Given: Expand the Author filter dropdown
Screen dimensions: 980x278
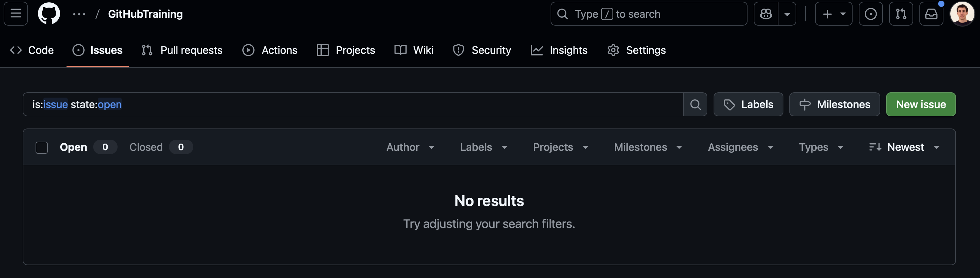Looking at the screenshot, I should click(x=410, y=147).
